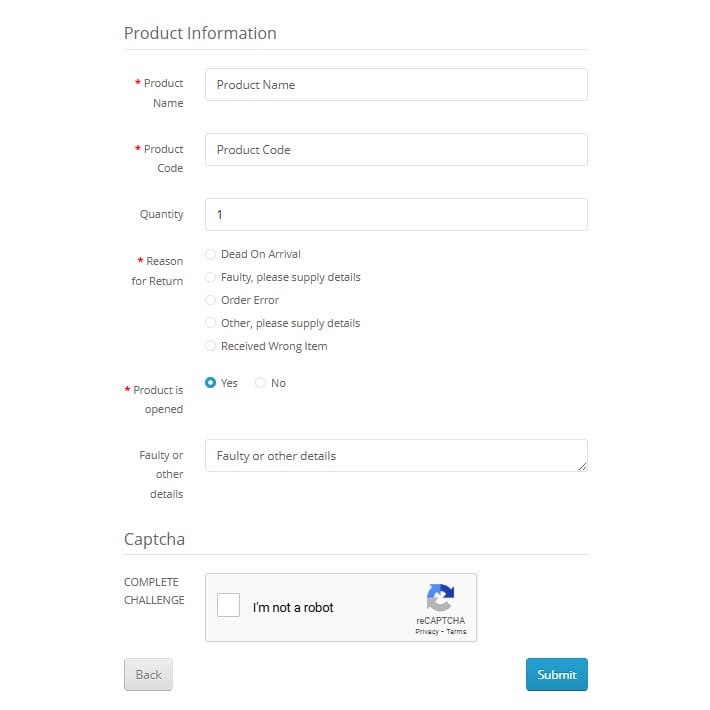Open the reCAPTCHA Terms link

(456, 632)
